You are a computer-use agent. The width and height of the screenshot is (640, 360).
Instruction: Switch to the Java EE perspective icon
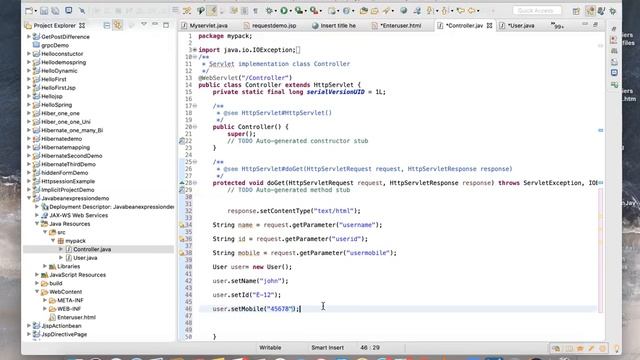coord(590,11)
